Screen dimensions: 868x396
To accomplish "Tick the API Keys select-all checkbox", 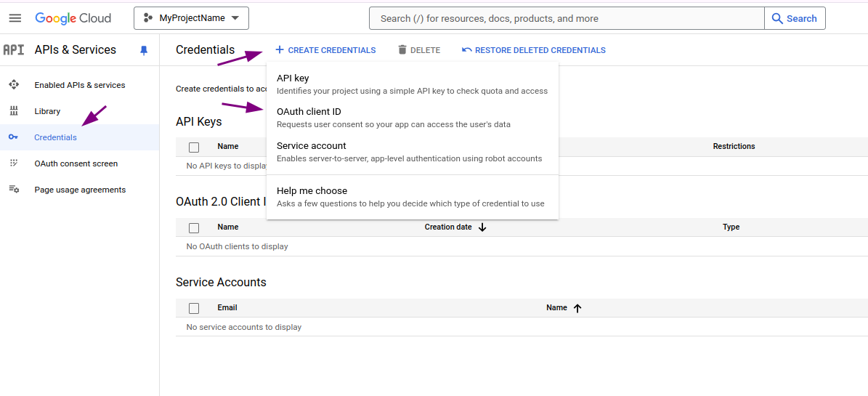I will click(x=194, y=147).
